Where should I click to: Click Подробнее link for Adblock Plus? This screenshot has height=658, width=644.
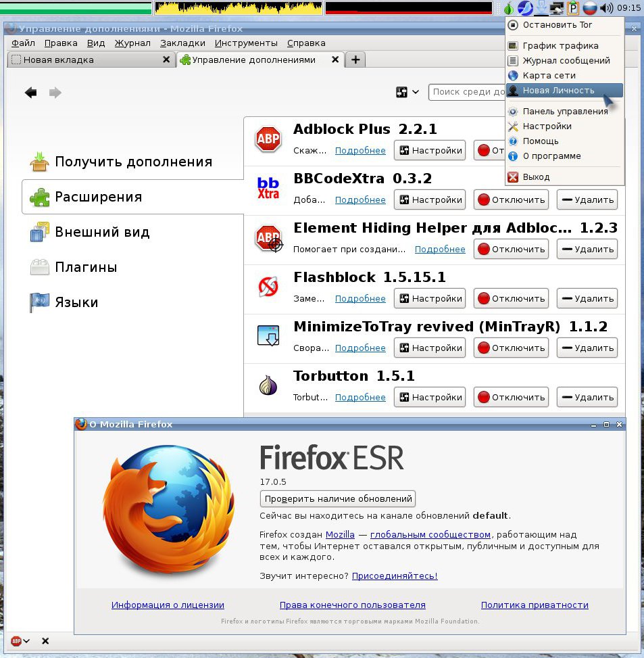coord(360,151)
